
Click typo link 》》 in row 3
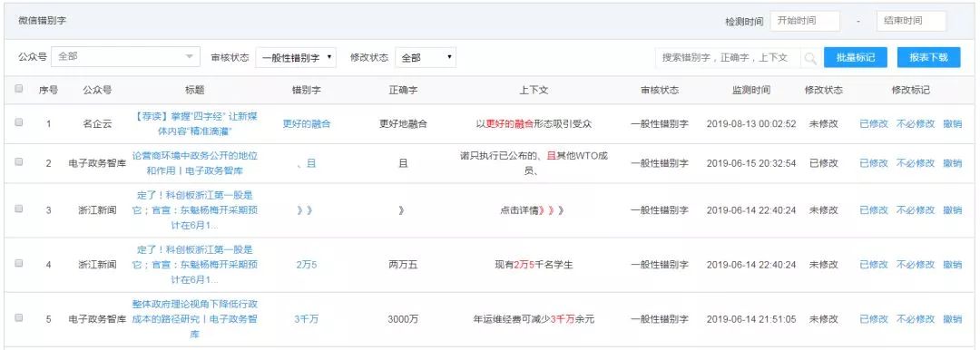pos(305,210)
